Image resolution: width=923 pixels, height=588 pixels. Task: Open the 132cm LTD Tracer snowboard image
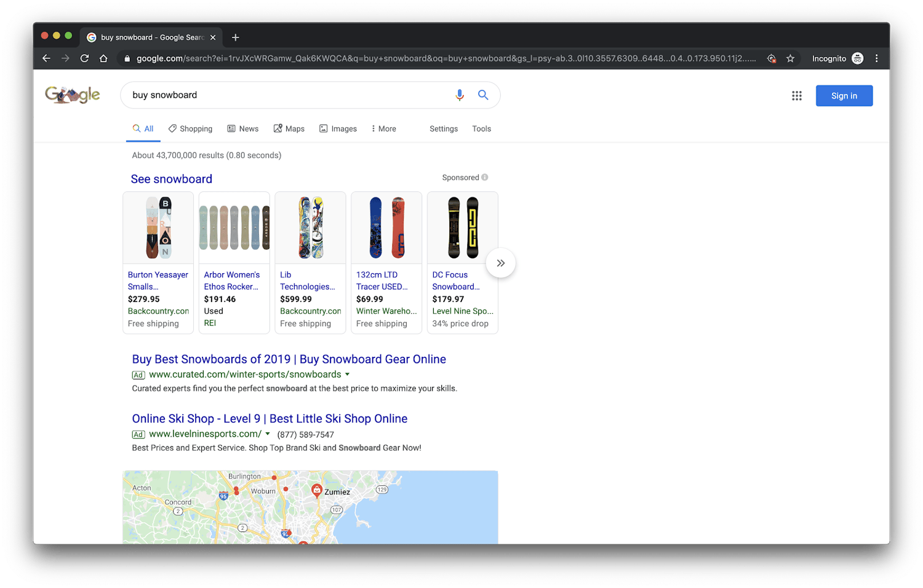click(386, 228)
